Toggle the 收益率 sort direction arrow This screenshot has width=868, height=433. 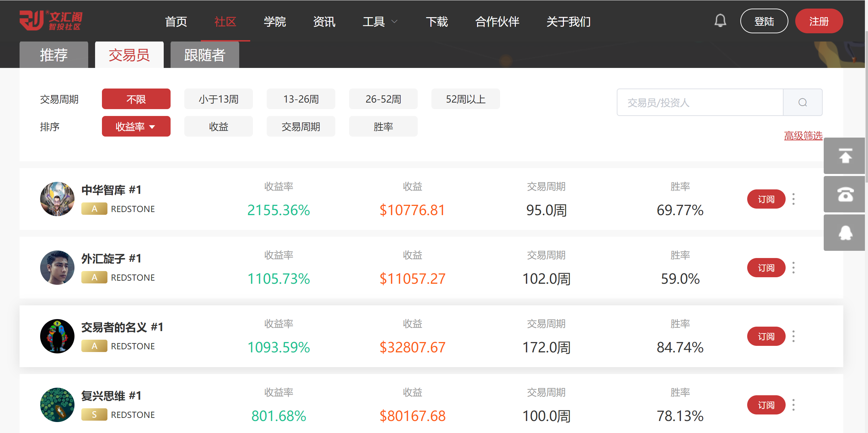[152, 127]
